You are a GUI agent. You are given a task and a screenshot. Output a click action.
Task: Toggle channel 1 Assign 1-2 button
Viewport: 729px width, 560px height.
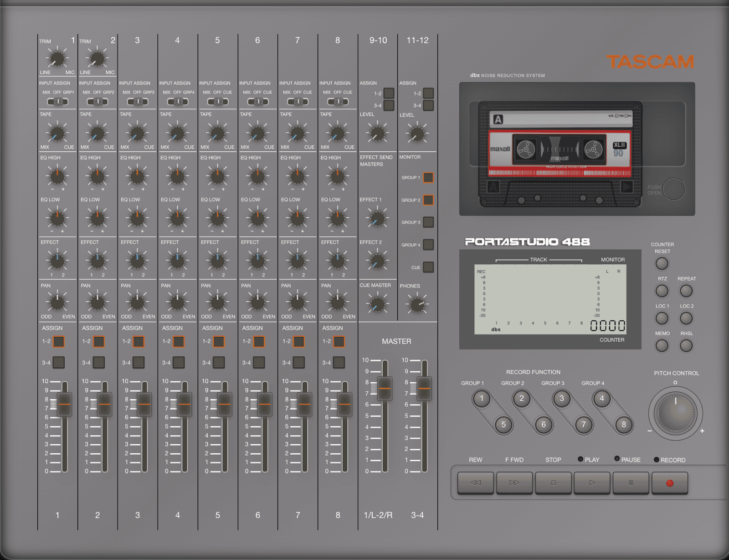tap(59, 341)
